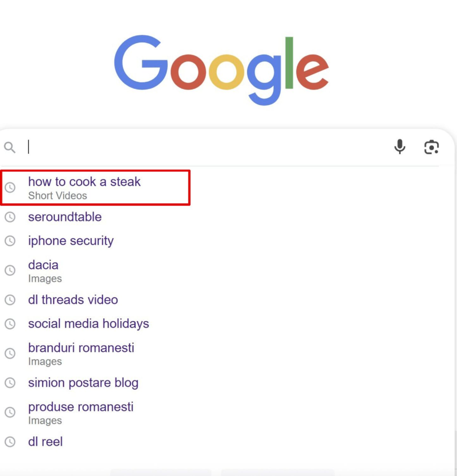Screen dimensions: 457x476
Task: Click the microphone voice search icon
Action: [399, 146]
